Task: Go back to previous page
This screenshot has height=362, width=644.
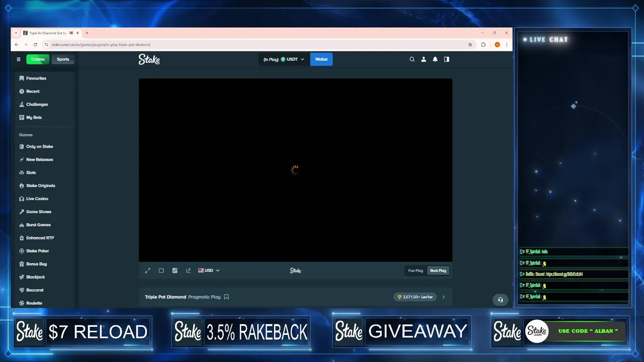Action: (x=17, y=45)
